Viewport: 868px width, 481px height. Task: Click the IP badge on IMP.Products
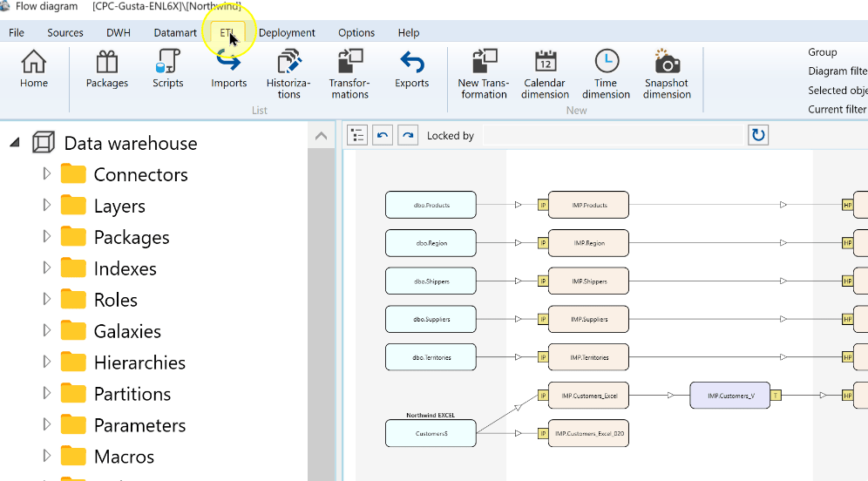pyautogui.click(x=543, y=205)
